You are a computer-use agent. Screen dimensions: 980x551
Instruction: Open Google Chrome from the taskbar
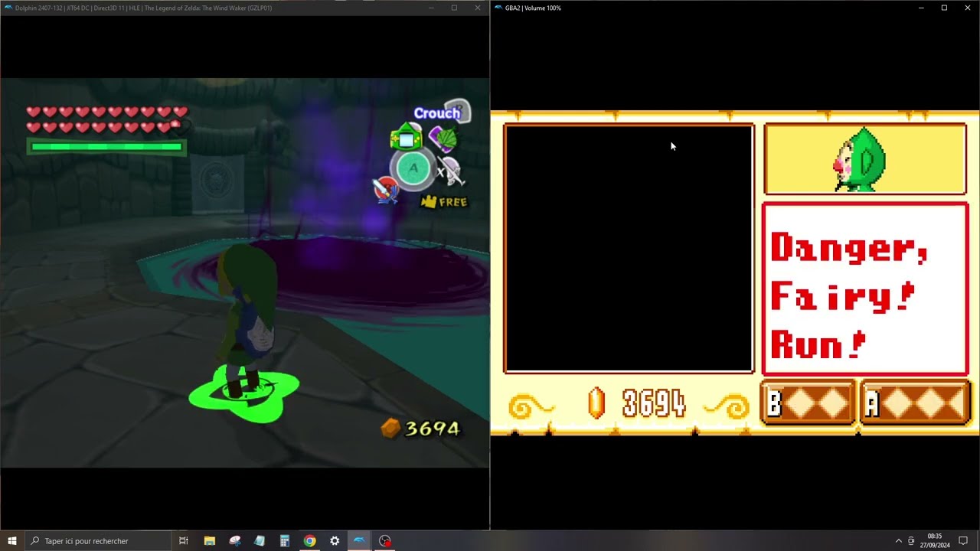[x=309, y=540]
